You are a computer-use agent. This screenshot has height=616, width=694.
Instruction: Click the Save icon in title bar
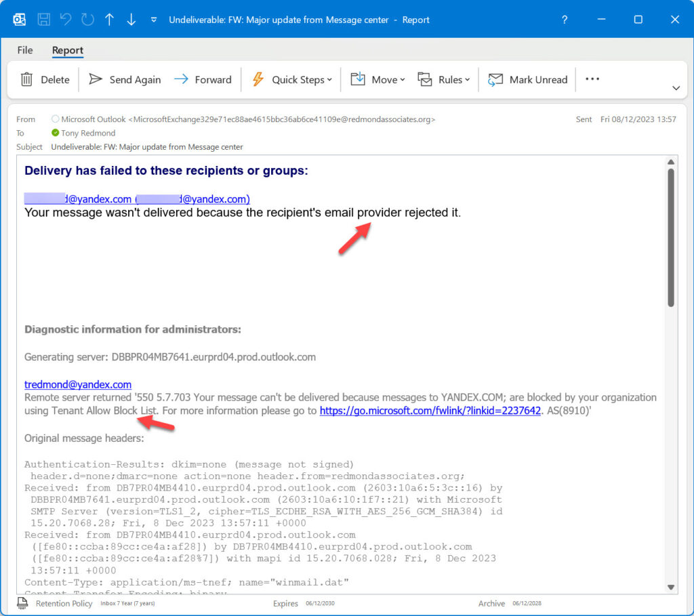pos(43,20)
